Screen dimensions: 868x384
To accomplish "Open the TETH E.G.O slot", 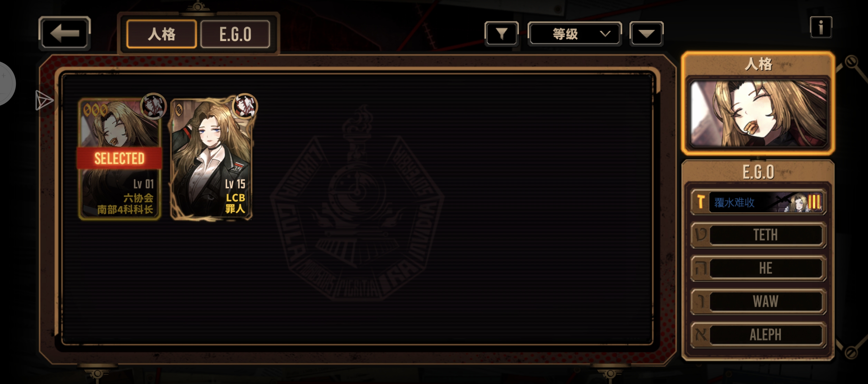I will (x=758, y=235).
